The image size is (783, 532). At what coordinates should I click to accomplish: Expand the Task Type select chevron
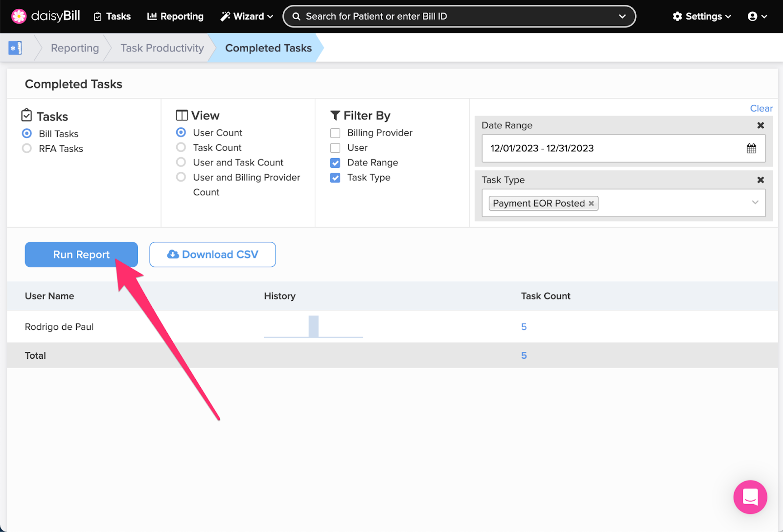coord(755,203)
